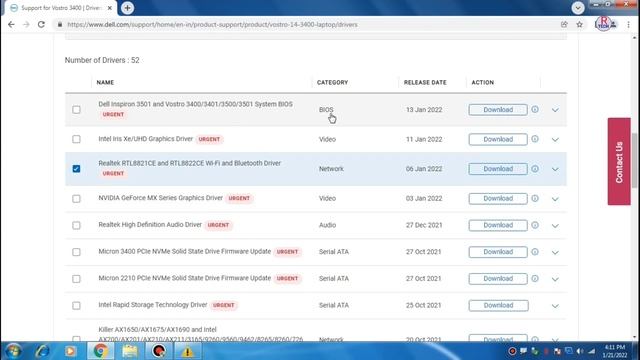The image size is (640, 360).
Task: Click the page vertical scrollbar thumb
Action: 634,160
